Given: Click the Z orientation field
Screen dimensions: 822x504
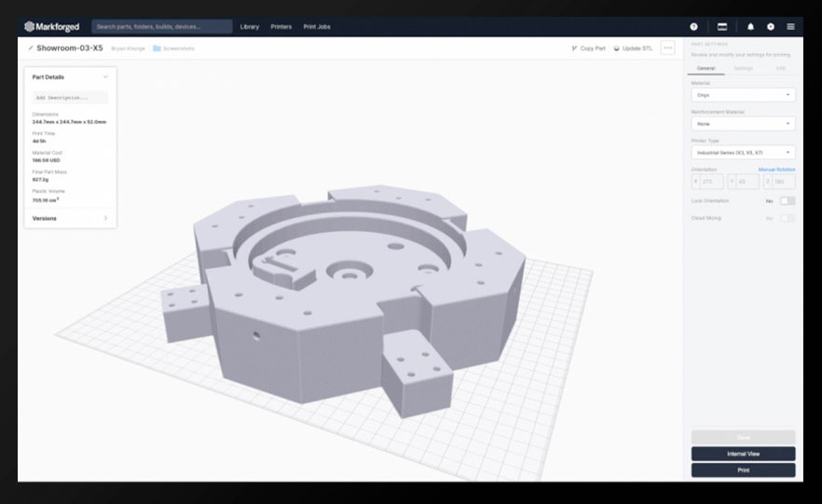Looking at the screenshot, I should point(779,182).
